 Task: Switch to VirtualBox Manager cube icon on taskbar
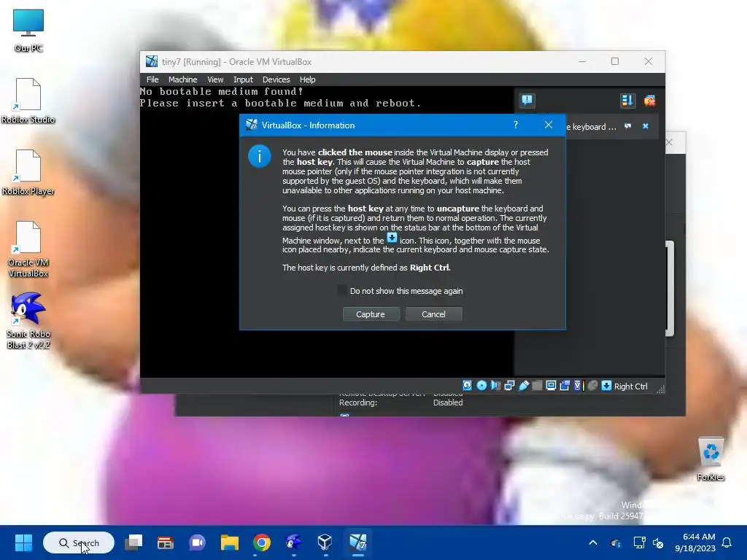tap(325, 542)
